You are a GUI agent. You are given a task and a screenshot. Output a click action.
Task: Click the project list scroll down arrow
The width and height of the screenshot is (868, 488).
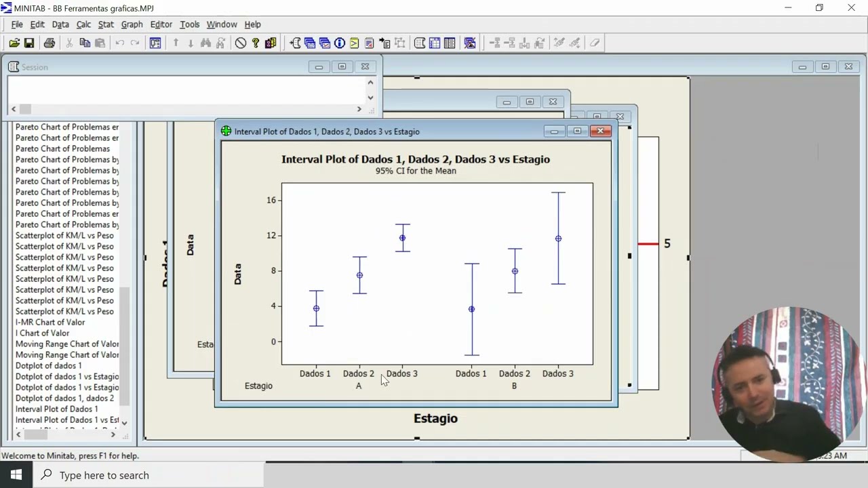(x=124, y=422)
